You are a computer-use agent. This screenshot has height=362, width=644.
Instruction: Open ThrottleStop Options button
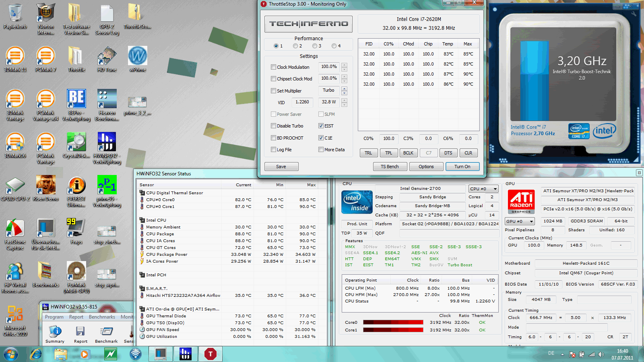[426, 167]
